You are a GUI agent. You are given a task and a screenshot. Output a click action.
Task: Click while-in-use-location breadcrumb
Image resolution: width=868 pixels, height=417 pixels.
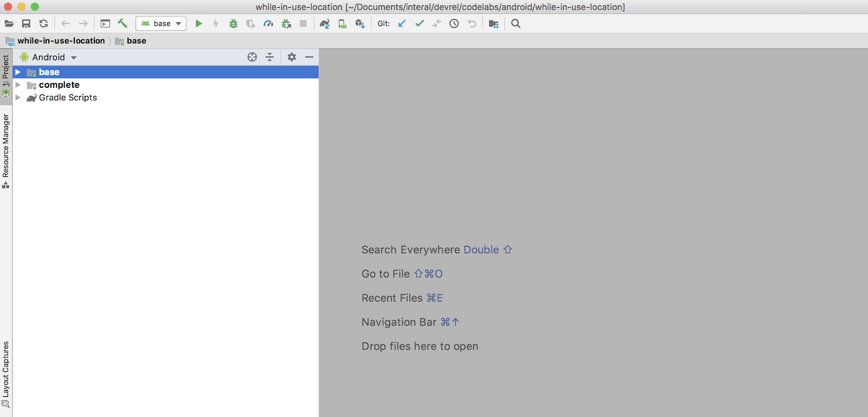pyautogui.click(x=61, y=41)
